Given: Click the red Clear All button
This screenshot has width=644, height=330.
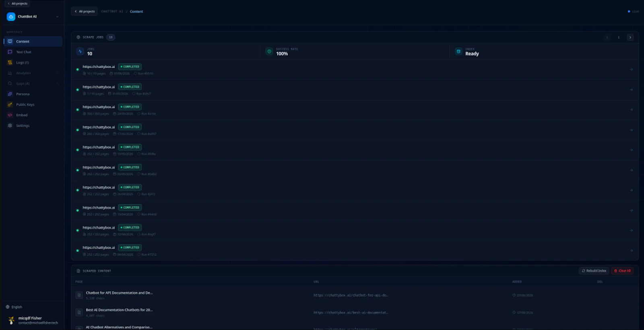Looking at the screenshot, I should click(622, 271).
